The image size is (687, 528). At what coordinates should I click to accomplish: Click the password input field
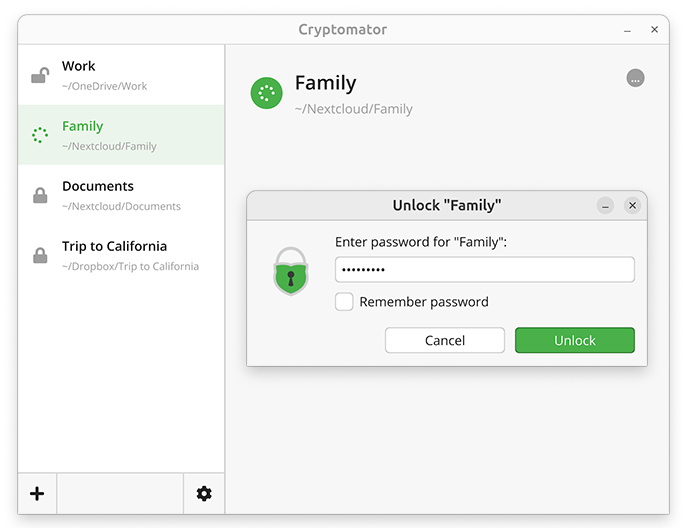485,270
